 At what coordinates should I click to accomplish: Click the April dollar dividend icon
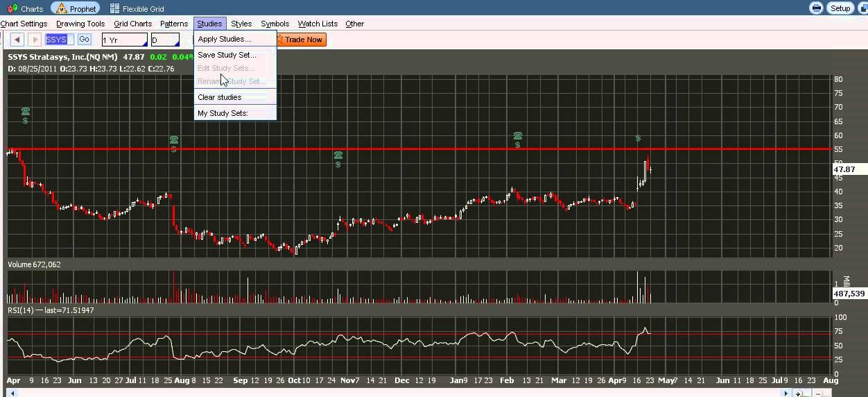26,121
